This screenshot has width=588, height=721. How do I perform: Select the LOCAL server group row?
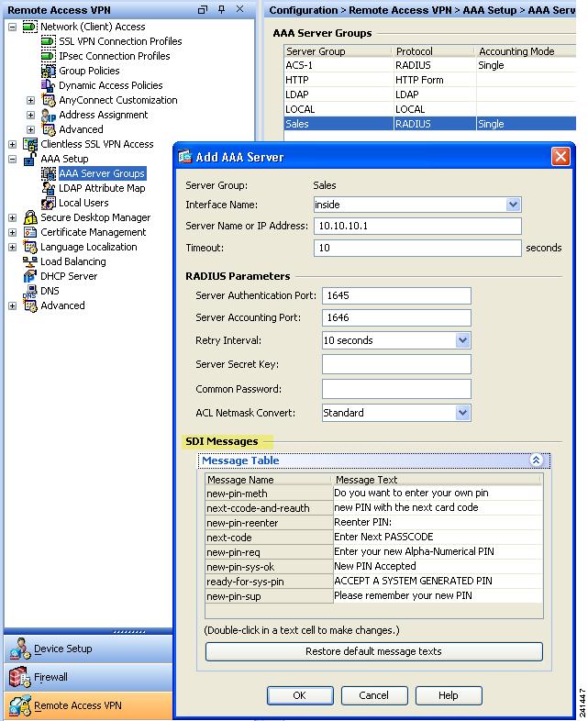coord(430,109)
